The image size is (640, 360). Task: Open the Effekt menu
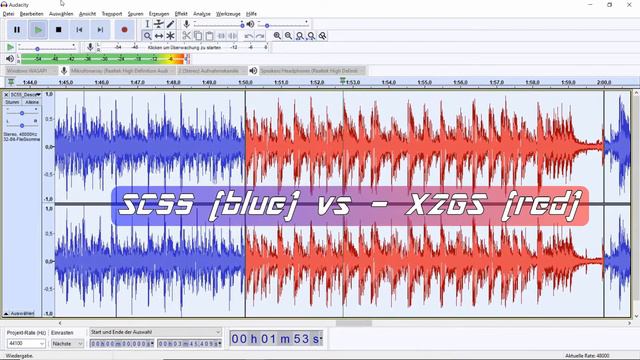point(181,14)
